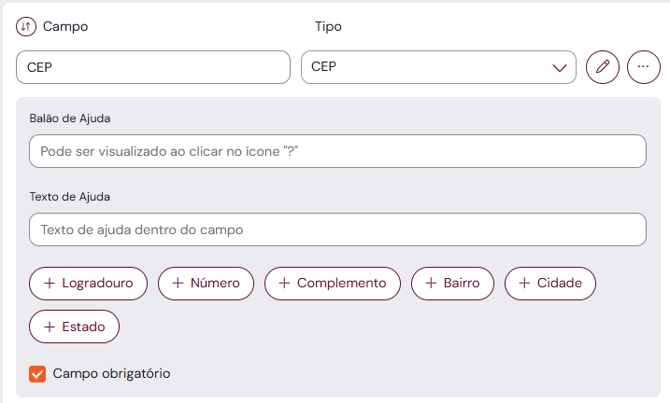Click the "Texto de Ajuda" label
The height and width of the screenshot is (403, 670).
point(70,196)
